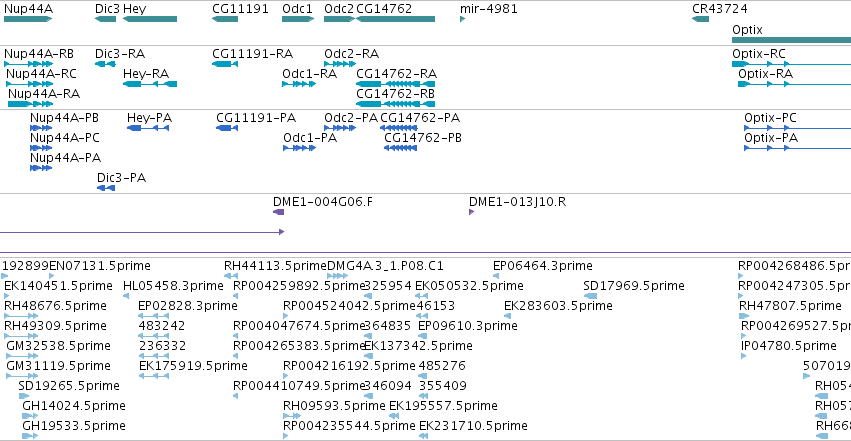The height and width of the screenshot is (441, 851).
Task: Click the EN07131.5prime EST
Action: [100, 266]
